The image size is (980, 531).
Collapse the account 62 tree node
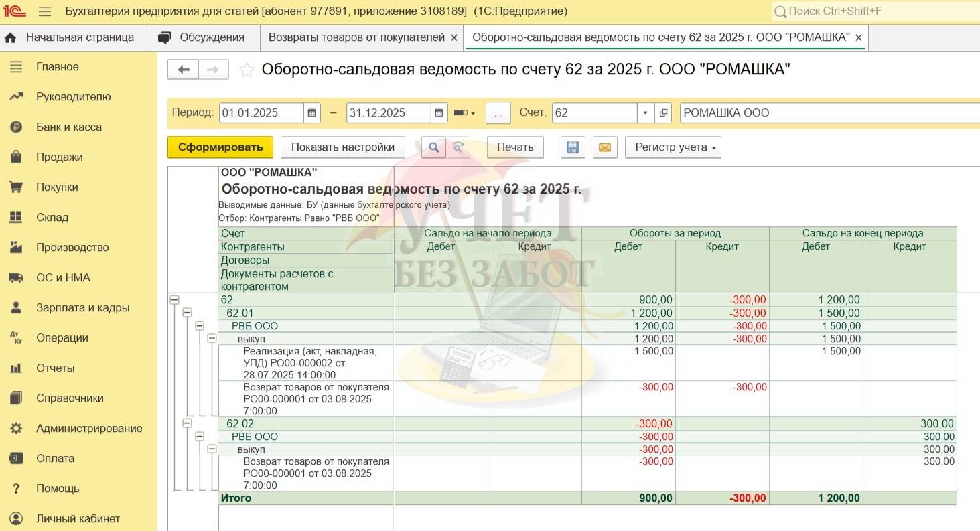coord(174,300)
